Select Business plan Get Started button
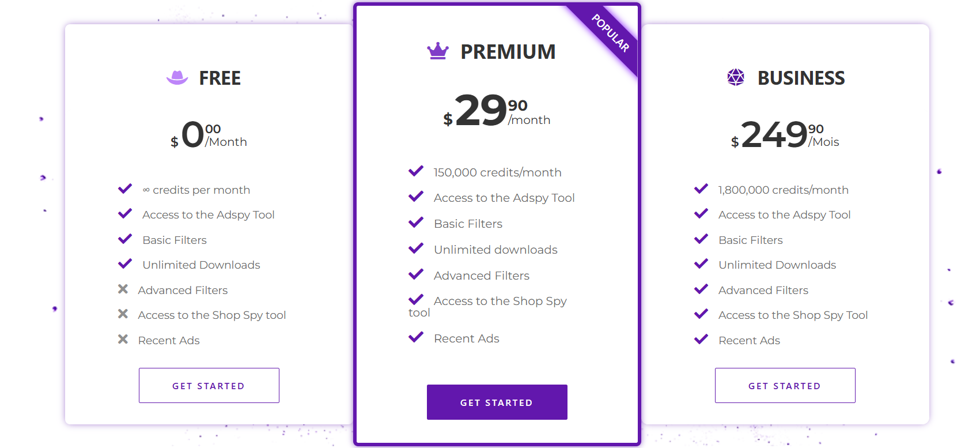 785,386
